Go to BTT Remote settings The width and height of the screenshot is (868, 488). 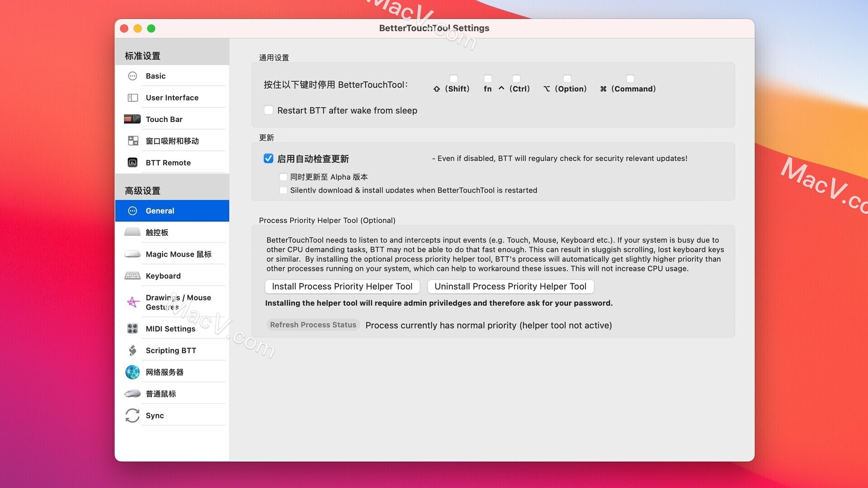tap(172, 163)
